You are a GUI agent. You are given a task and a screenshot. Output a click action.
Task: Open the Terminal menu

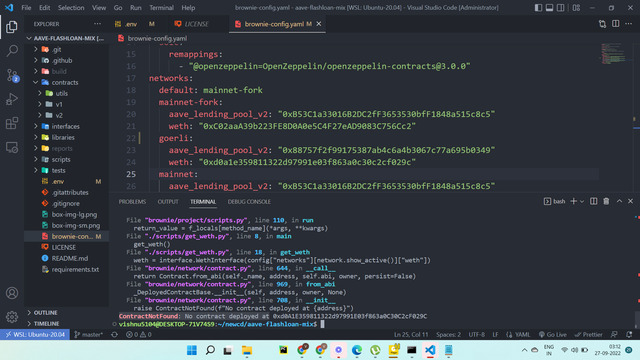(161, 8)
